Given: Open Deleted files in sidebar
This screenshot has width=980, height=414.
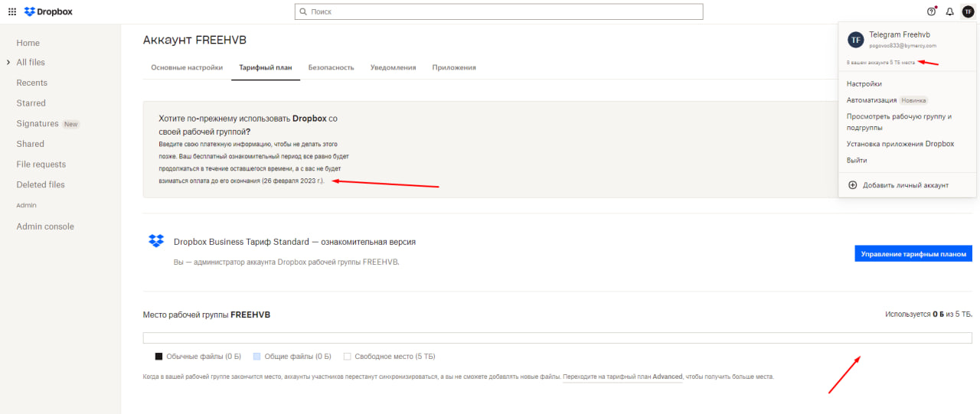Looking at the screenshot, I should (41, 184).
